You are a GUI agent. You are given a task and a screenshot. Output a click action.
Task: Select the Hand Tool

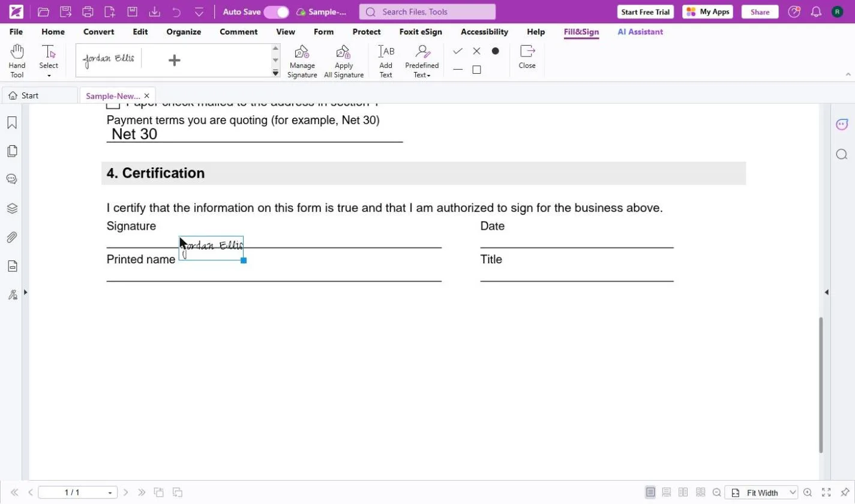[17, 61]
